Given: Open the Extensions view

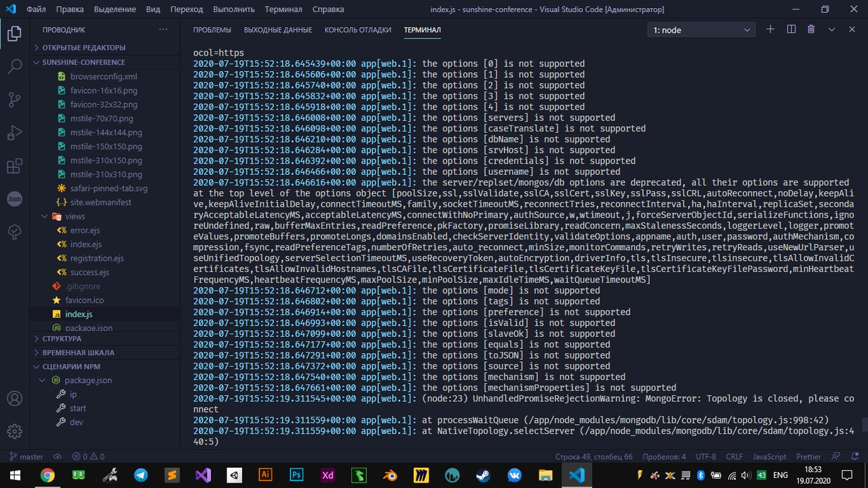Looking at the screenshot, I should pos(14,166).
